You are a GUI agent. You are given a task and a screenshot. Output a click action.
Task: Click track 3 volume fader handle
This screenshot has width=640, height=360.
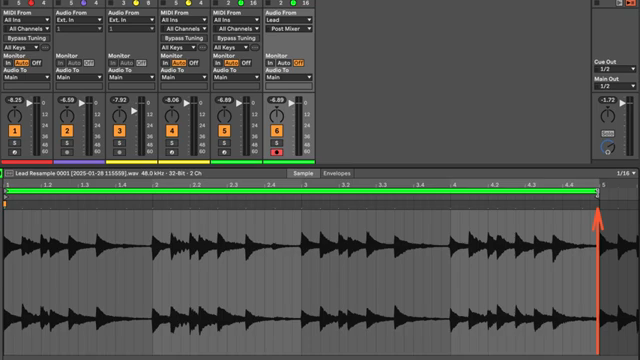(134, 111)
